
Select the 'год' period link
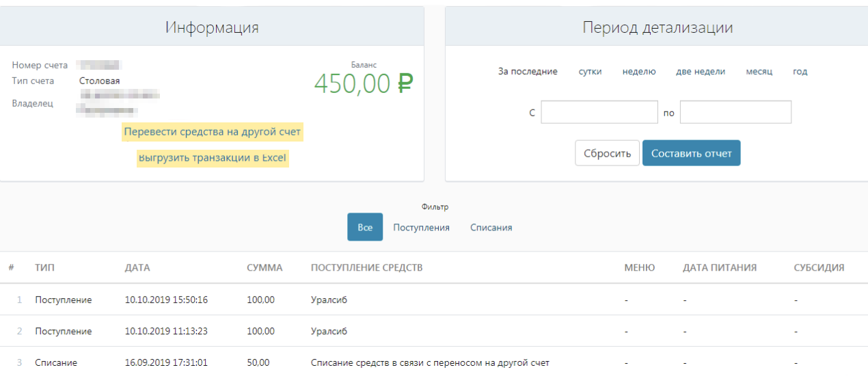click(800, 72)
